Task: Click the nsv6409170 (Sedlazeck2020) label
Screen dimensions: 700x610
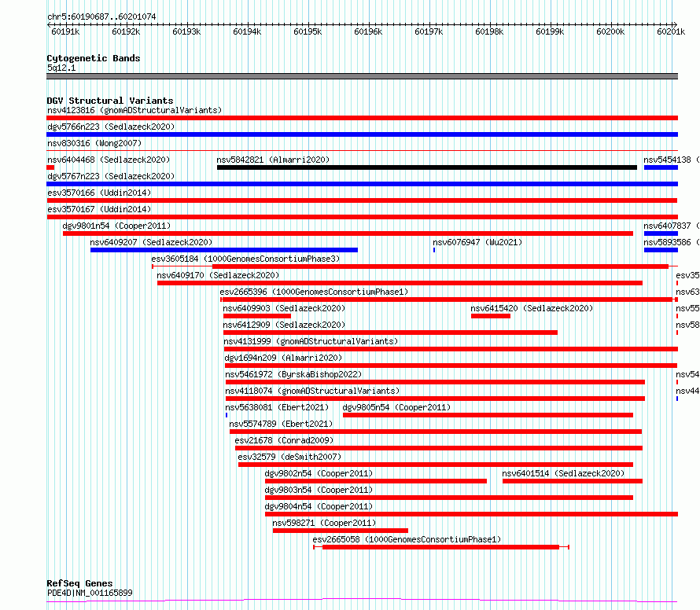Action: [218, 275]
